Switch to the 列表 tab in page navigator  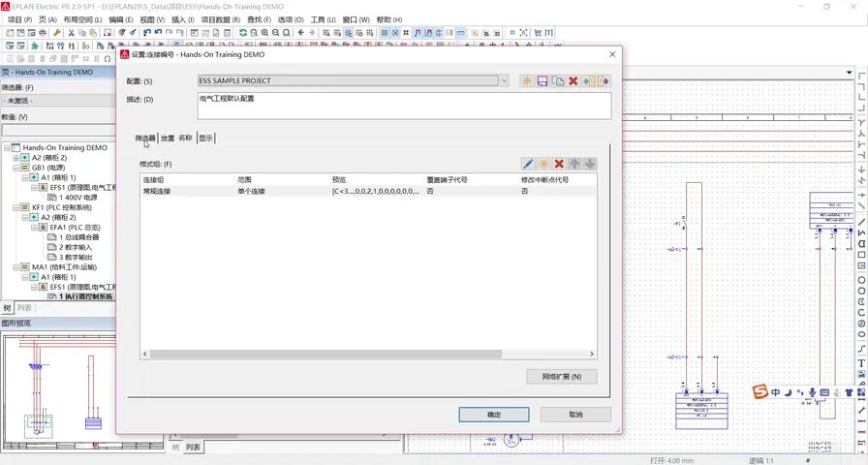(x=24, y=308)
